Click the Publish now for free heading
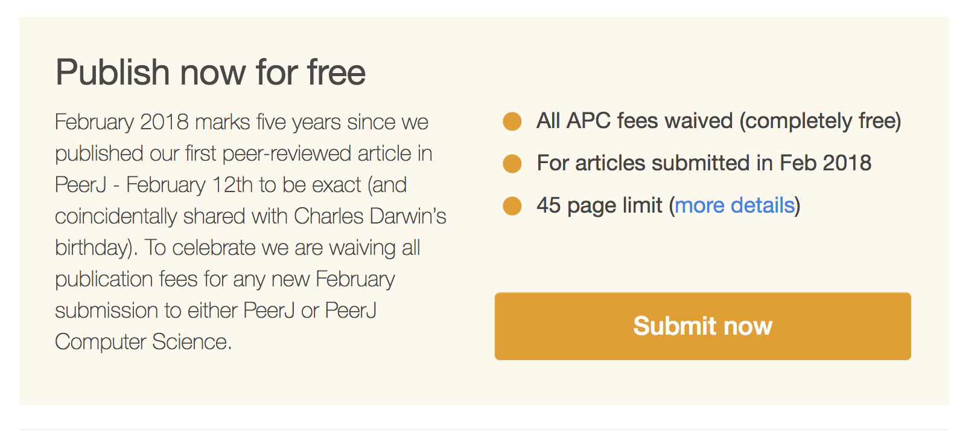Screen dimensions: 980x441 (x=211, y=72)
